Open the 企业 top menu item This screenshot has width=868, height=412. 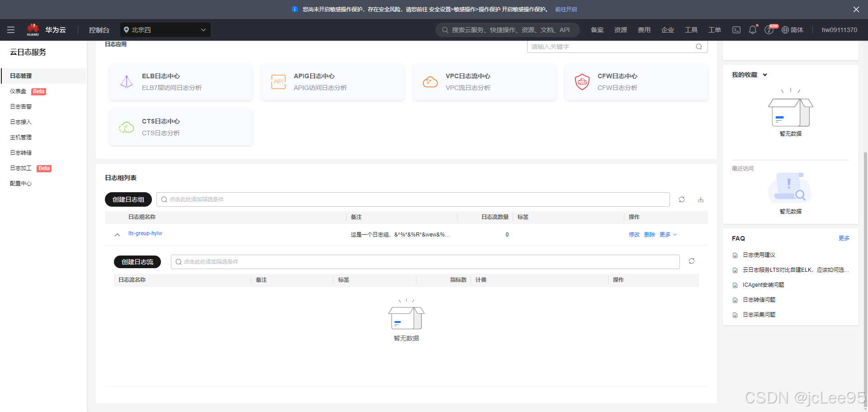(x=668, y=30)
